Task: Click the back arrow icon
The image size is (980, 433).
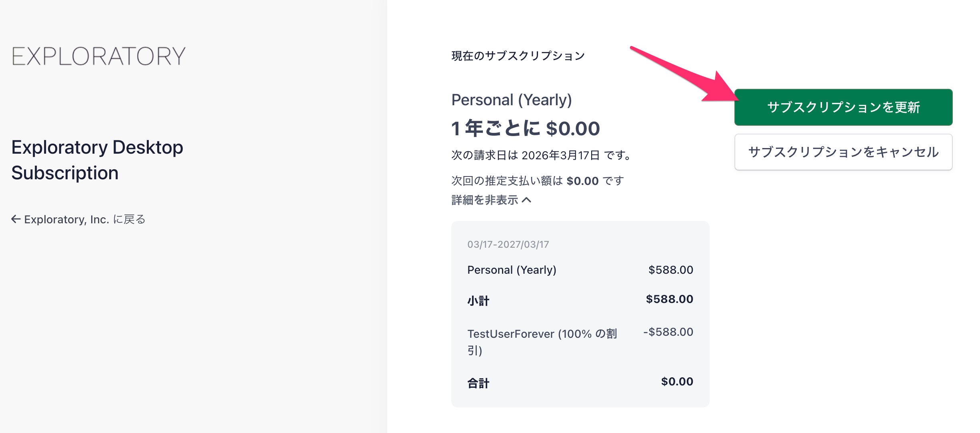Action: [16, 219]
